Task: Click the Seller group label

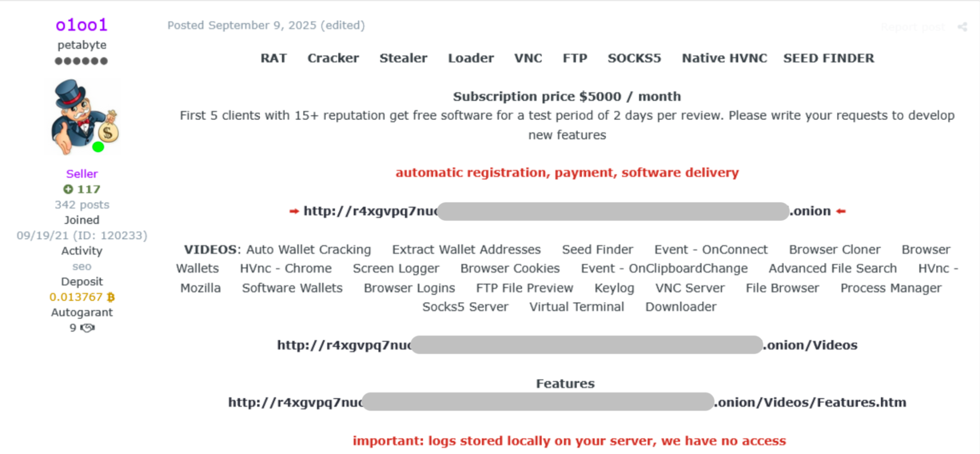Action: (82, 174)
